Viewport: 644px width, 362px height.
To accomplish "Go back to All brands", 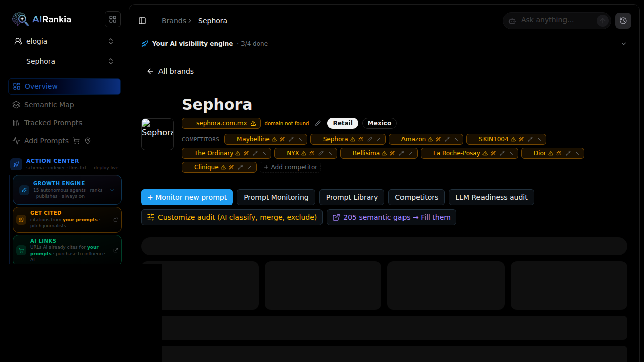I will [170, 71].
